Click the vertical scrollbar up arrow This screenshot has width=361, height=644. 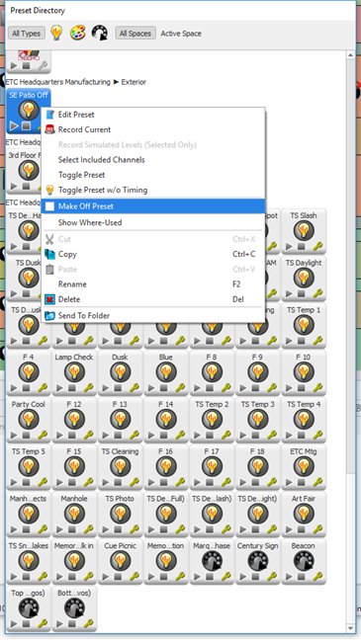[x=351, y=55]
